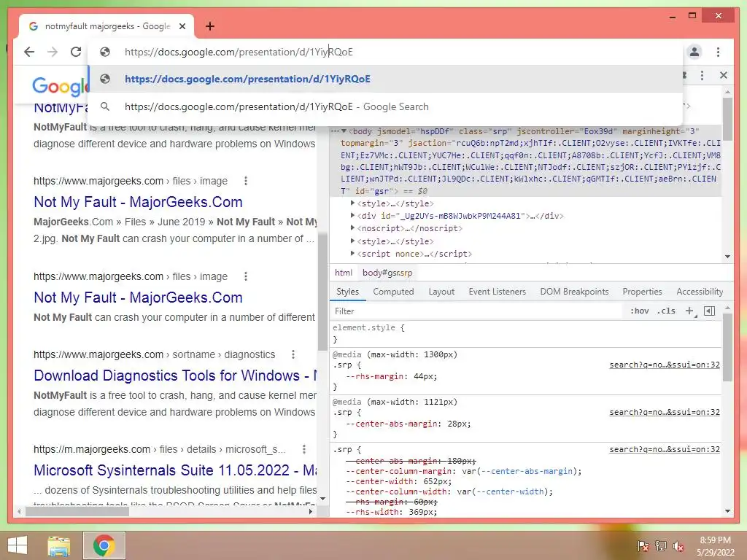The width and height of the screenshot is (747, 560).
Task: Select the docs.google.com URL autocomplete suggestion
Action: pyautogui.click(x=385, y=79)
